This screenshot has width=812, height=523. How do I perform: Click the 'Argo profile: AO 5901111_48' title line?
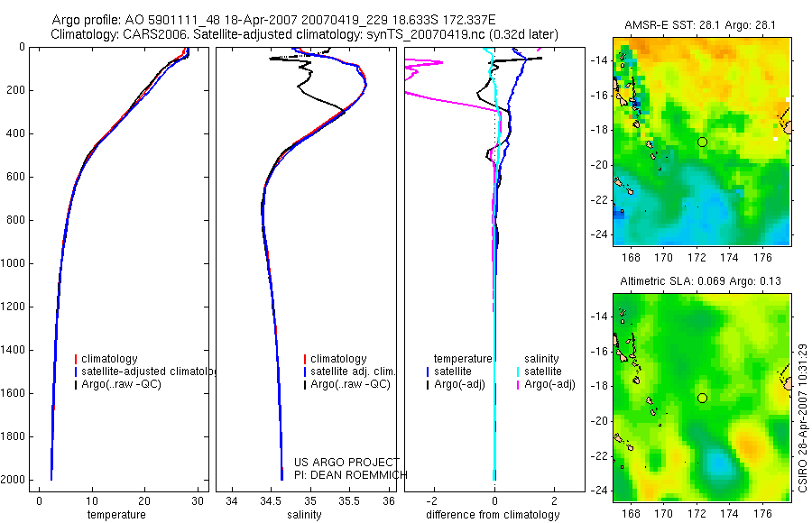point(273,20)
